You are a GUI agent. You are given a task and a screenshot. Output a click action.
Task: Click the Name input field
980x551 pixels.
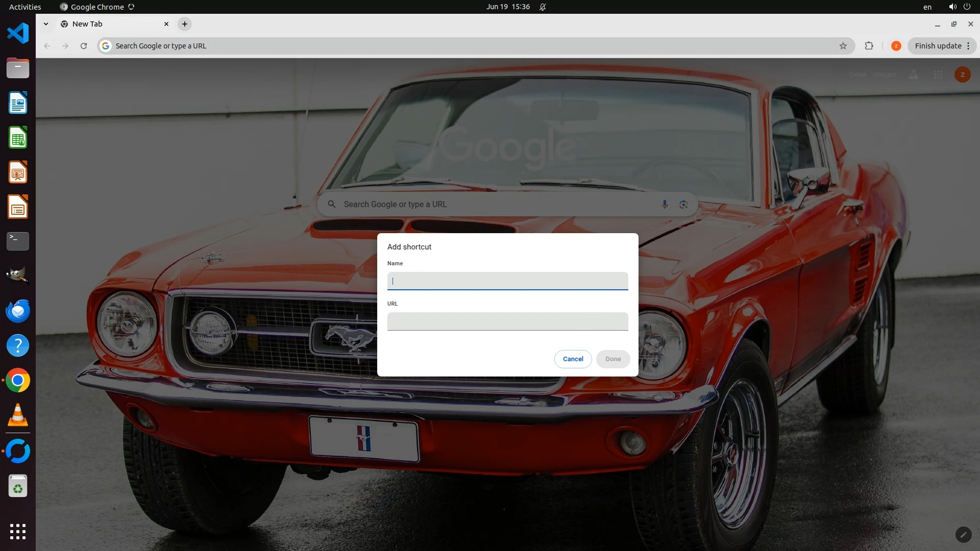click(x=507, y=281)
